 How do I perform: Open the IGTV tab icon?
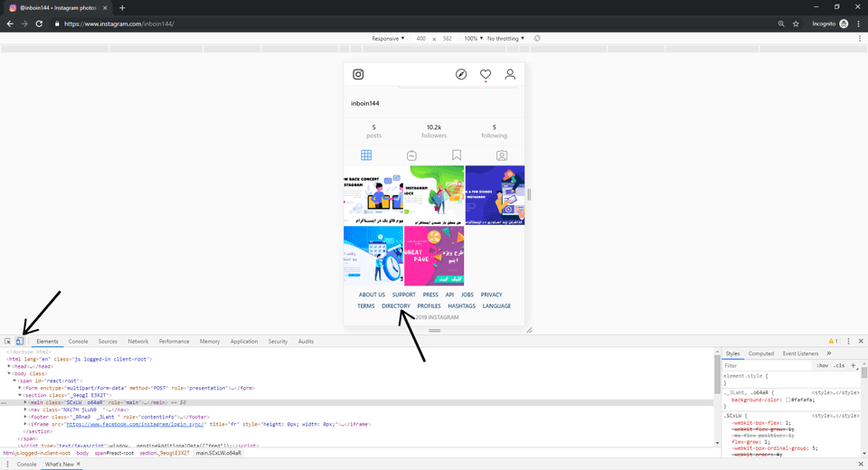(x=411, y=155)
